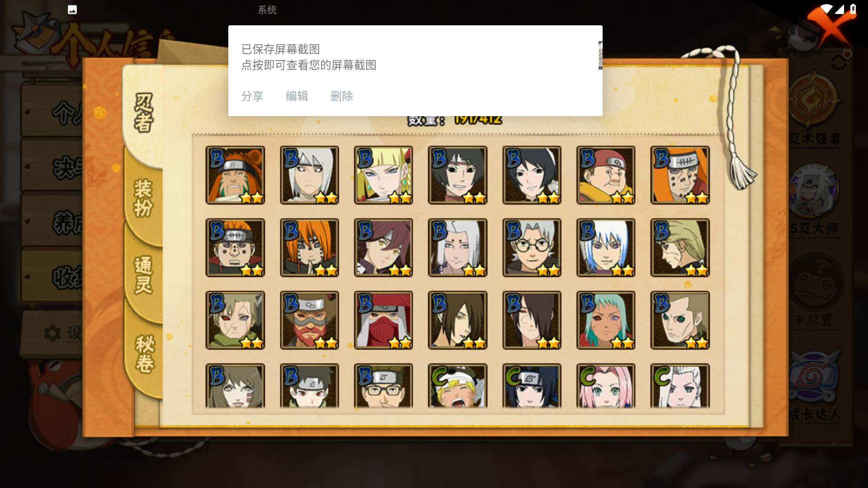Select the crying Naruto C-rank ninja

point(458,386)
